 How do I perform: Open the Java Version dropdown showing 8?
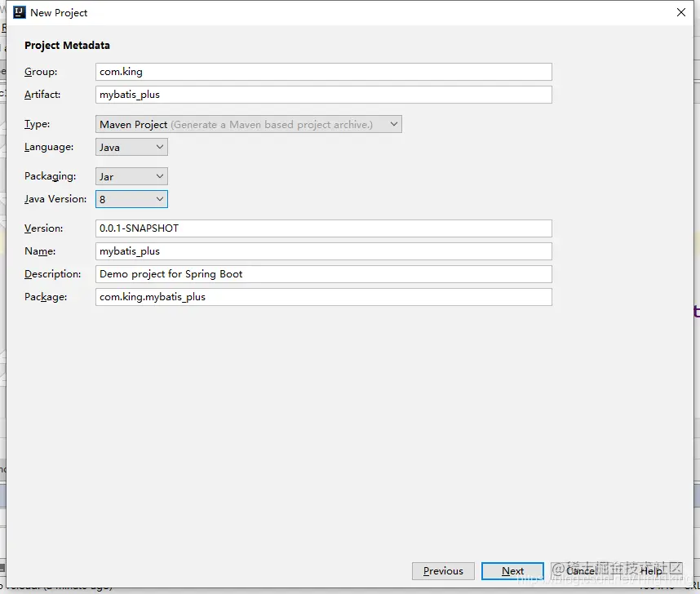131,199
